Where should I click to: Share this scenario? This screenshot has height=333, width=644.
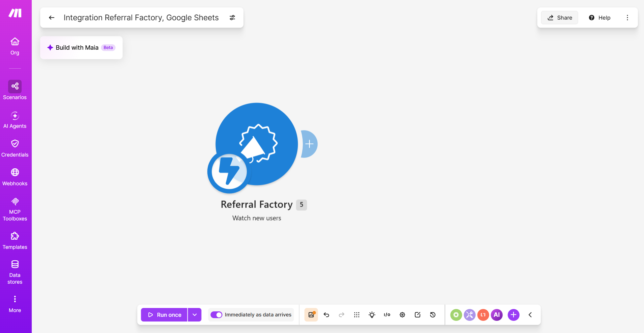click(x=560, y=18)
